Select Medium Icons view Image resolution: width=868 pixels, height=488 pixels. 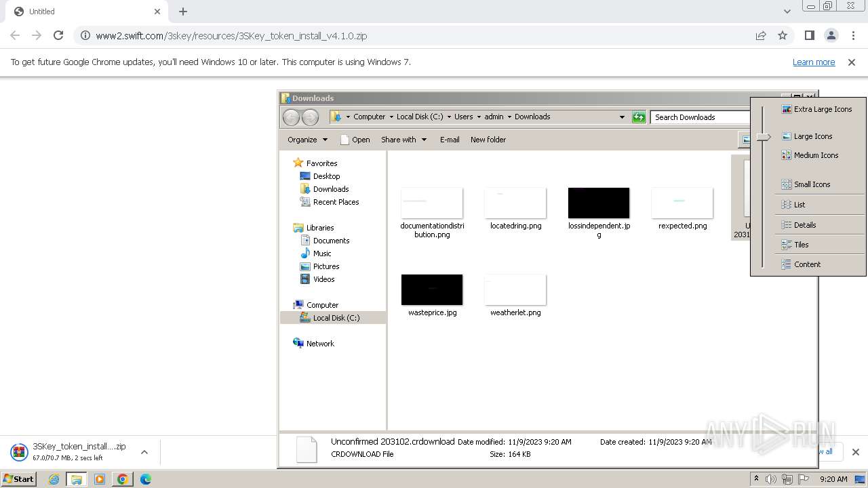[x=810, y=155]
